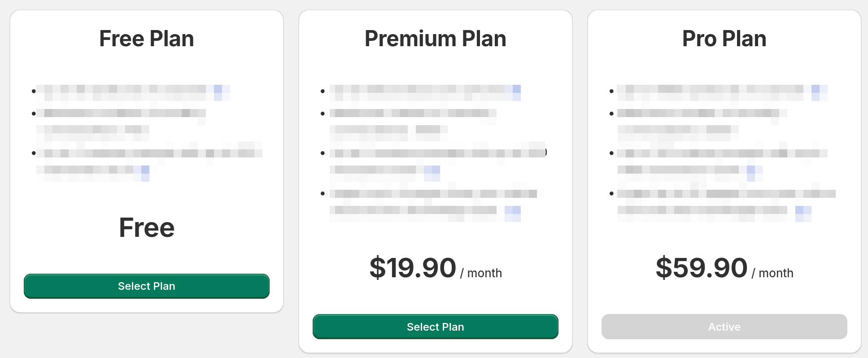Click the Pro Plan title
The height and width of the screenshot is (358, 868).
pyautogui.click(x=724, y=39)
